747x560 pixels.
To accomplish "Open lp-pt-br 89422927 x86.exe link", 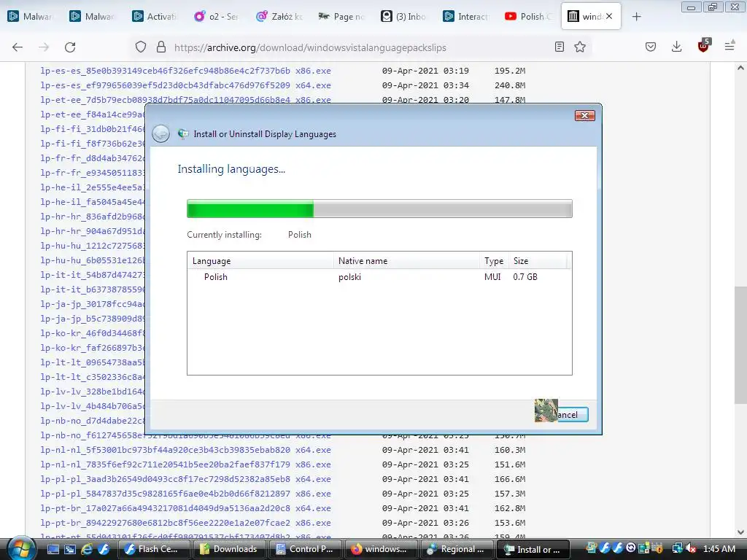I will [185, 523].
